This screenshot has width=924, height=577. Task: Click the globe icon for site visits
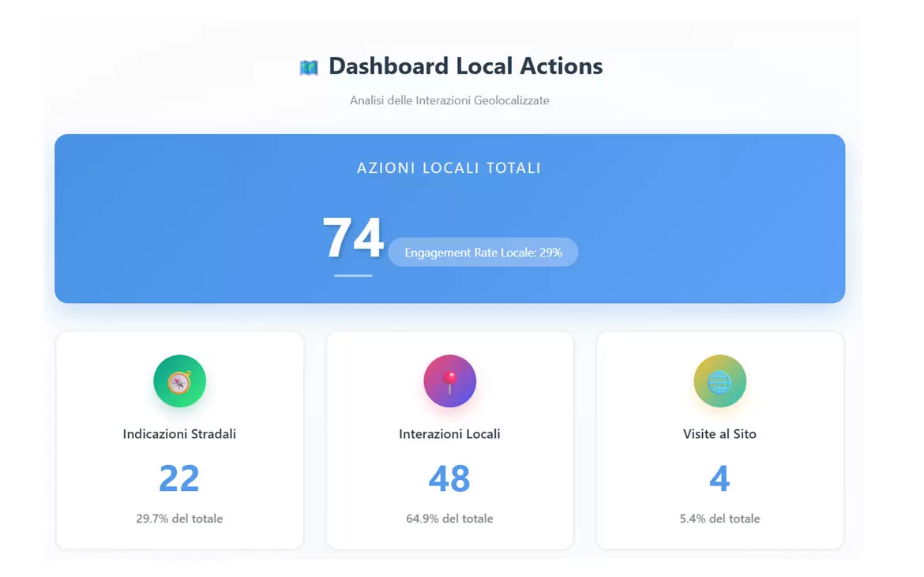[x=719, y=381]
